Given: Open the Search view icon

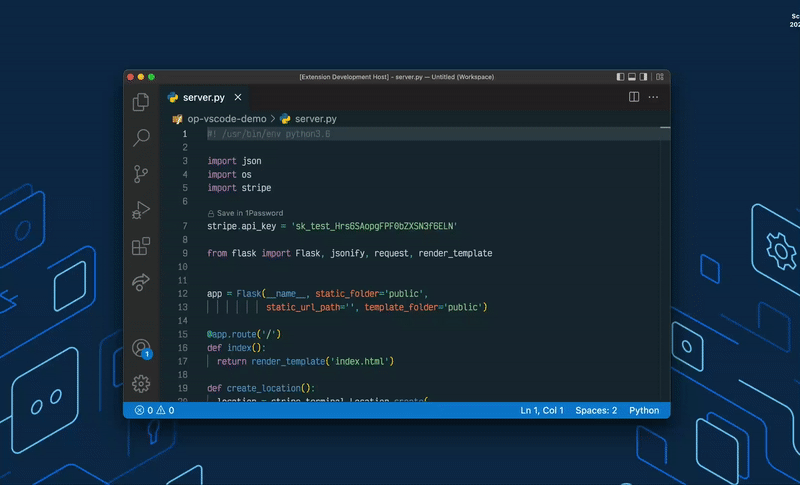Looking at the screenshot, I should pos(141,137).
